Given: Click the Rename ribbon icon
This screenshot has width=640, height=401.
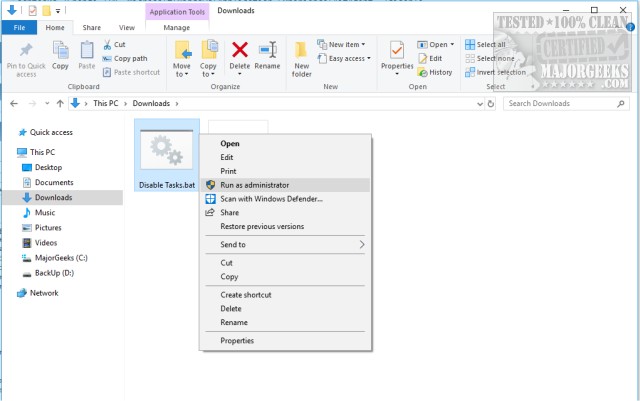Looking at the screenshot, I should click(x=267, y=51).
